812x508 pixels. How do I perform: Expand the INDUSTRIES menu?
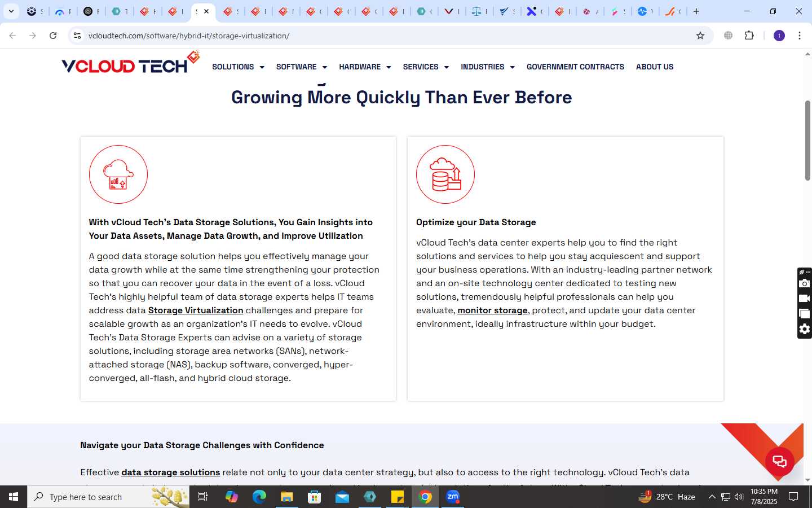coord(488,67)
